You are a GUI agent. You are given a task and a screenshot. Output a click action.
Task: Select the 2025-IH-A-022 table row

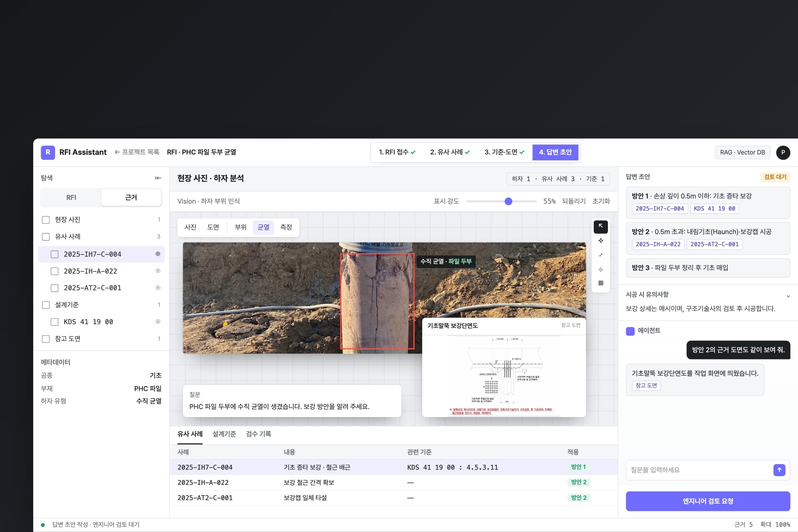point(393,482)
